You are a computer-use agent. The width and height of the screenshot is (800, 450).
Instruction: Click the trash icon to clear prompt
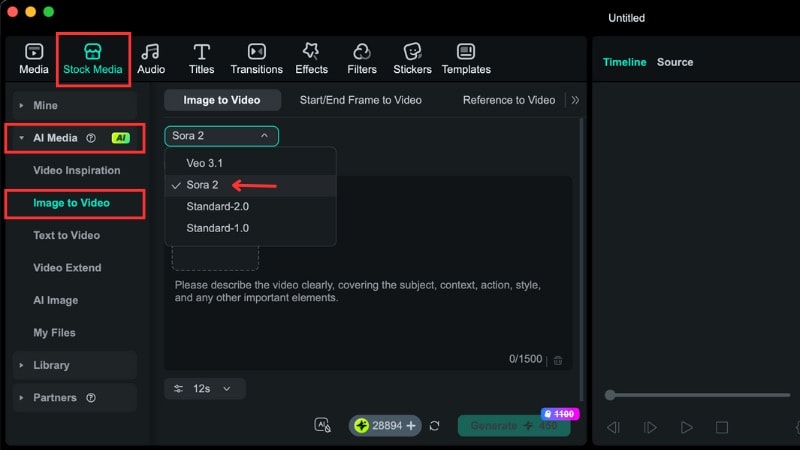558,360
